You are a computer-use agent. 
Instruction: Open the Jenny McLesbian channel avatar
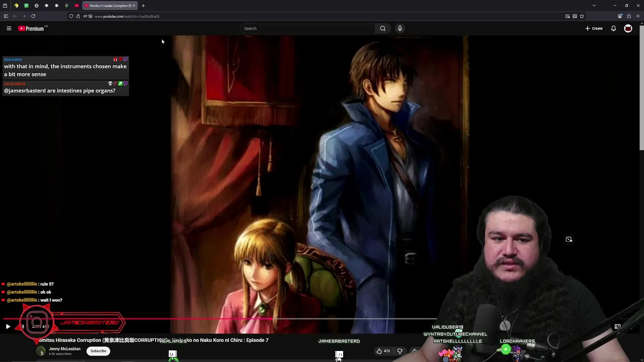tap(41, 351)
